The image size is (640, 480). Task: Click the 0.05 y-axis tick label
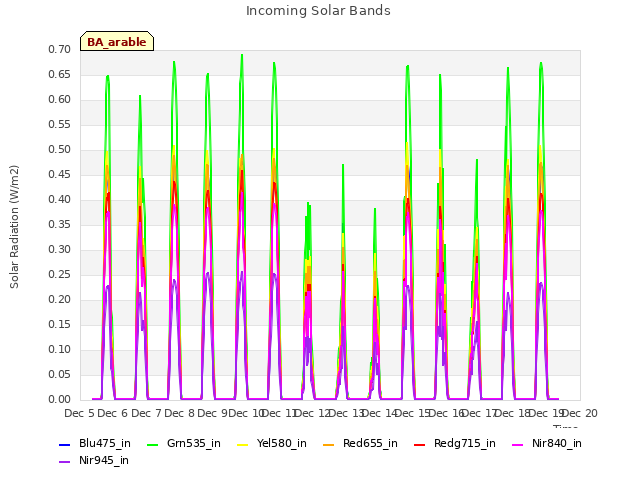(60, 374)
